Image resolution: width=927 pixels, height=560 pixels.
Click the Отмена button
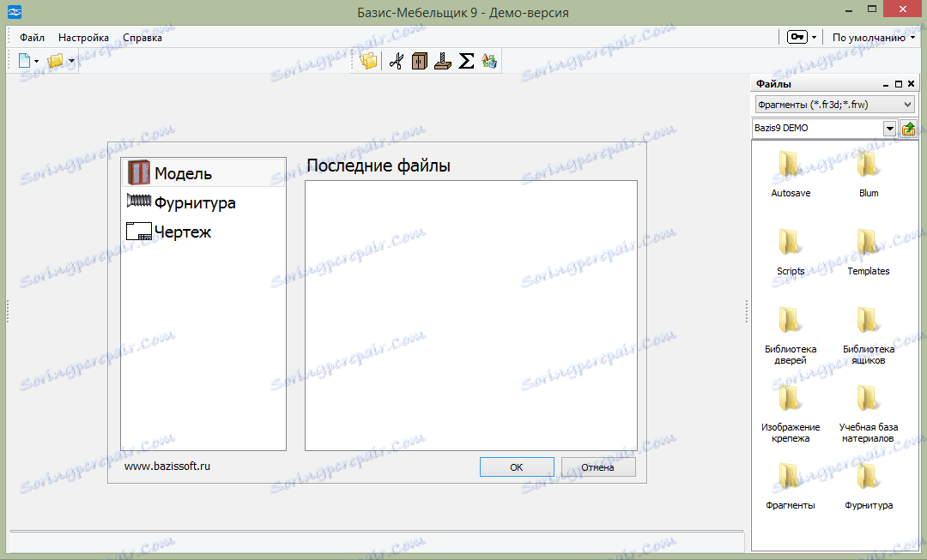pos(597,467)
